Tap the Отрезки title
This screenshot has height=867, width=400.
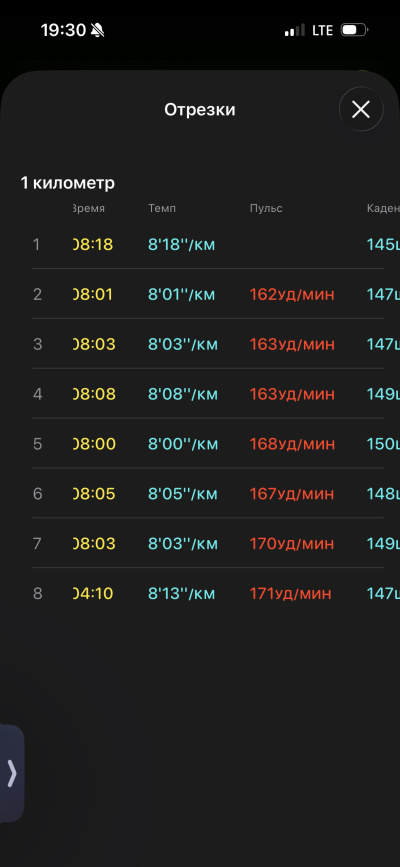200,109
